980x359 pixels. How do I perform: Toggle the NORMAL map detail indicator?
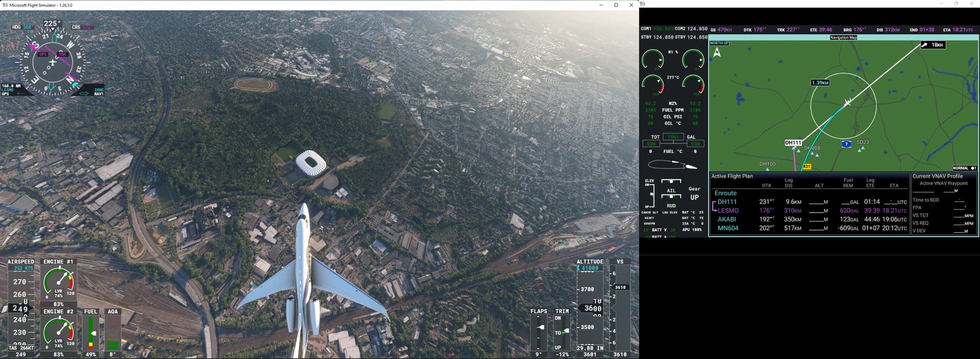coord(964,168)
